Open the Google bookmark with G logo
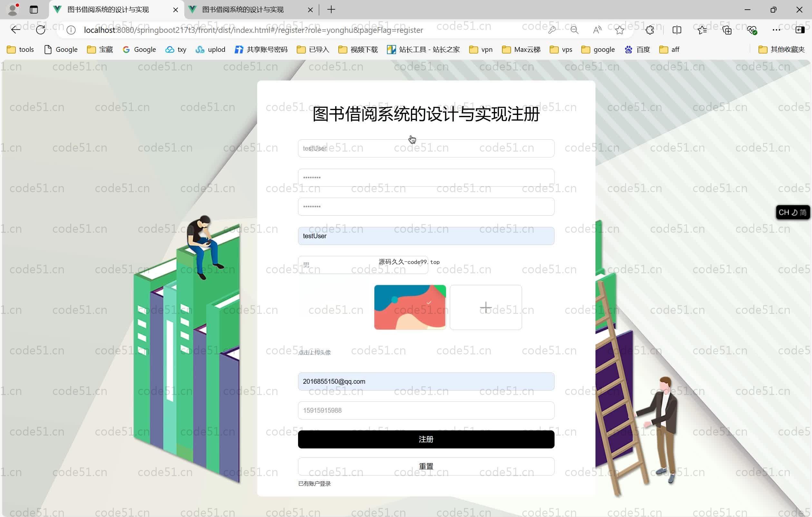The height and width of the screenshot is (517, 812). coord(139,50)
